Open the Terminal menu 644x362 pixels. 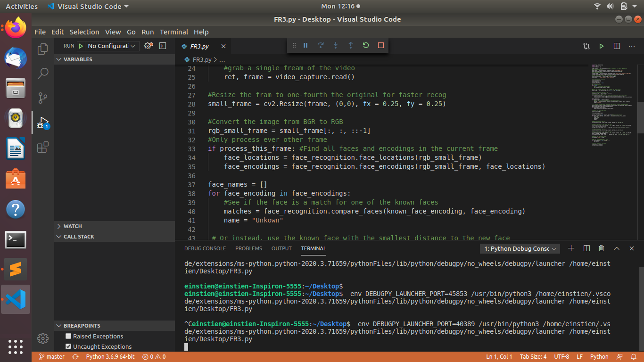point(174,32)
